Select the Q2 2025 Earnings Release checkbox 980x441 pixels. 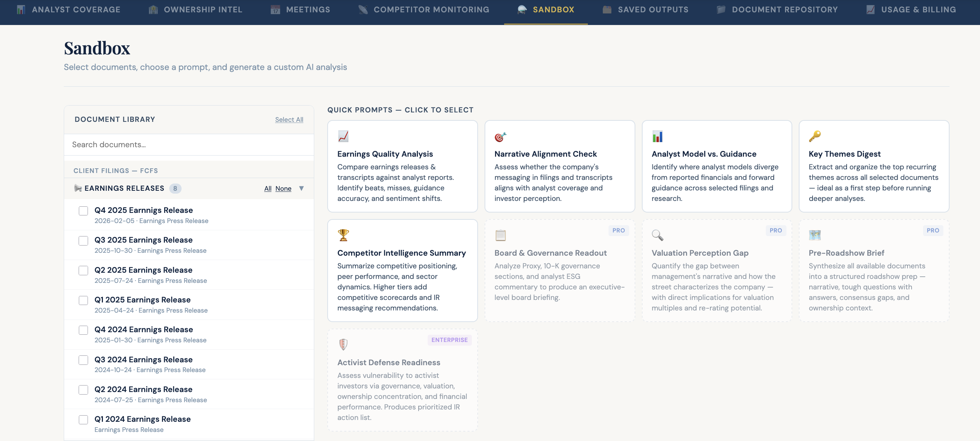pyautogui.click(x=83, y=271)
